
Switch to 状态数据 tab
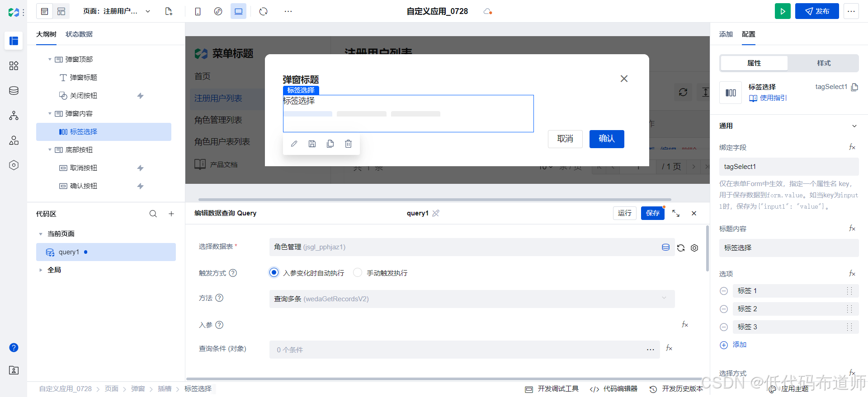click(x=79, y=34)
